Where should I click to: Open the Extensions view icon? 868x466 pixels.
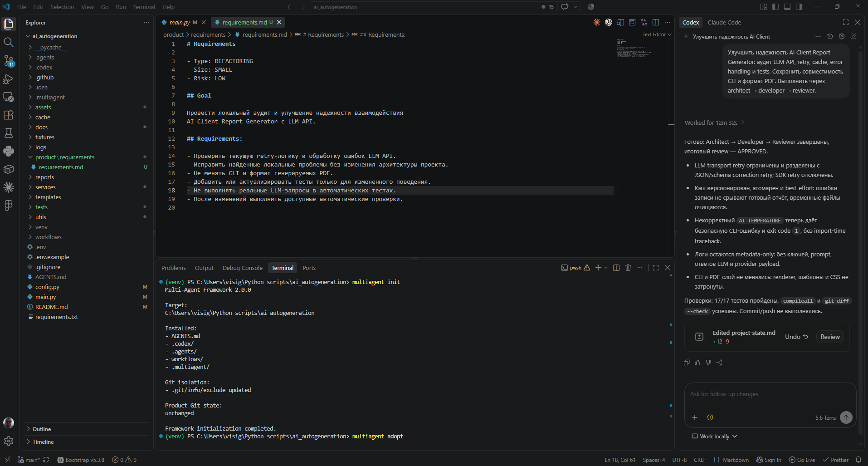tap(8, 115)
